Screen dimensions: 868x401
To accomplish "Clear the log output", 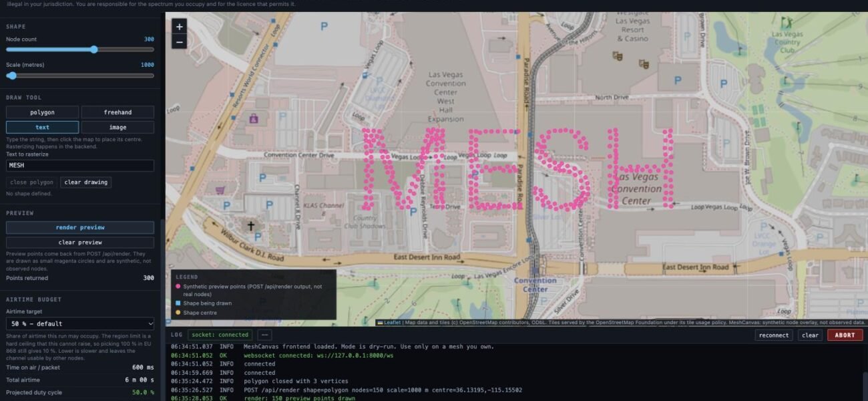I will coord(810,336).
